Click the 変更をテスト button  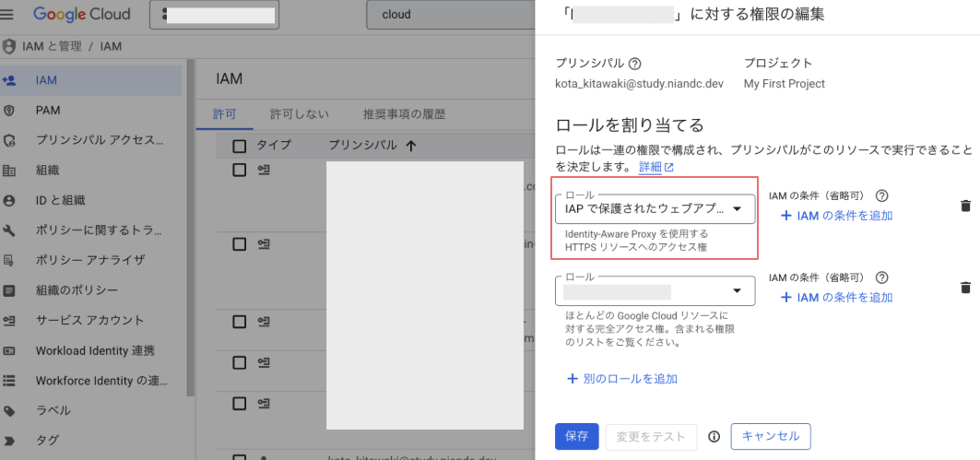(x=651, y=437)
